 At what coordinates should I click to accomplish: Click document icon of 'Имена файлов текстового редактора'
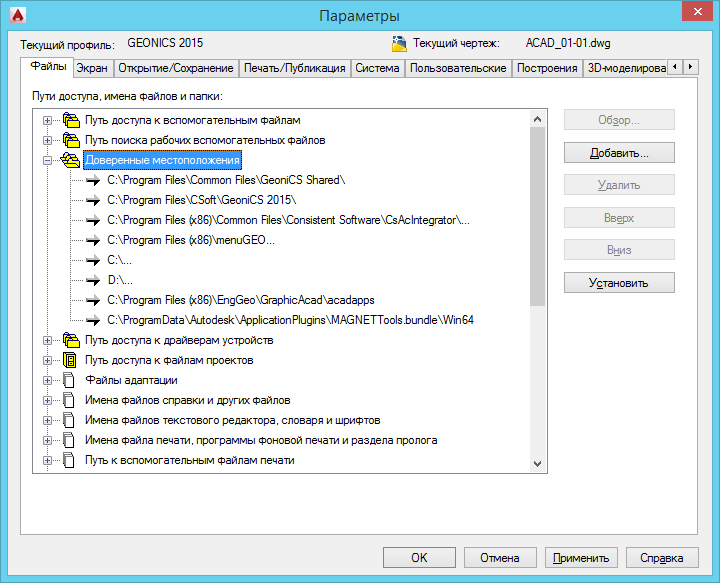pyautogui.click(x=69, y=420)
